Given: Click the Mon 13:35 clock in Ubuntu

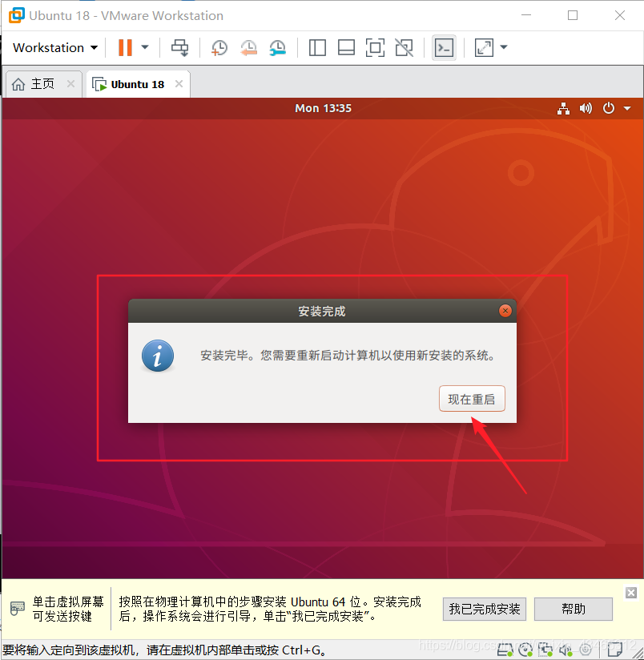Looking at the screenshot, I should tap(323, 108).
